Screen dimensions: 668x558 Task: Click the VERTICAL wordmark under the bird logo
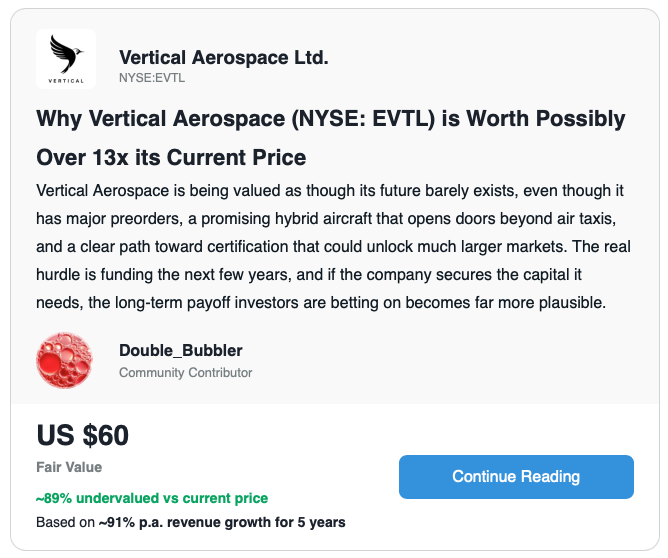(x=65, y=79)
